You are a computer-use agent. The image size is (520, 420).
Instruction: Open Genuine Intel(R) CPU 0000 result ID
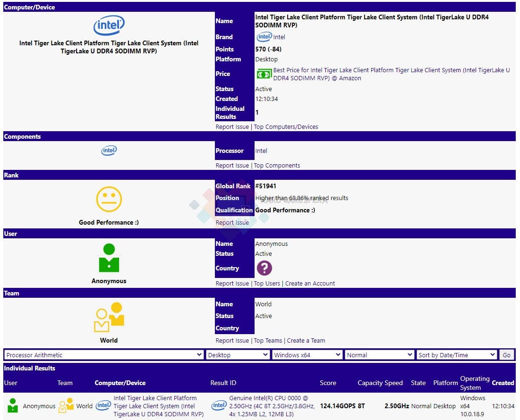pyautogui.click(x=272, y=406)
